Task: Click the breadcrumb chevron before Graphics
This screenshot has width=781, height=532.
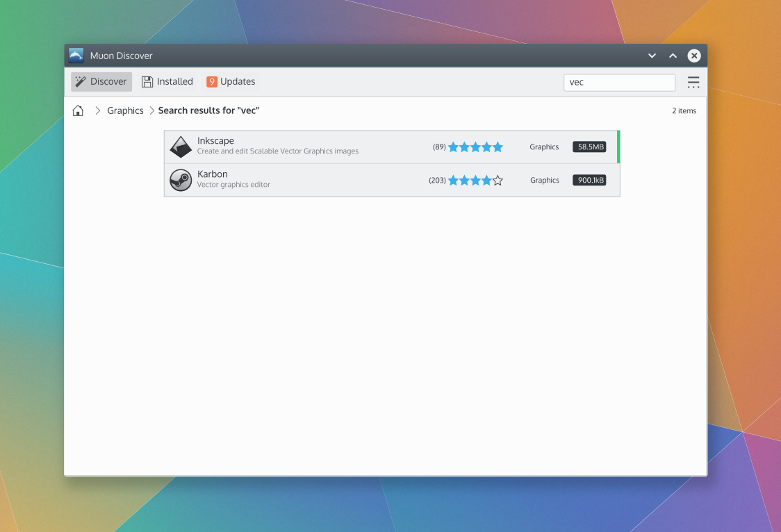Action: 98,110
